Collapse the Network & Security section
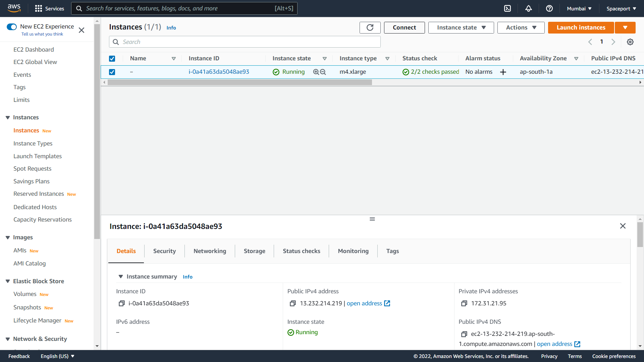 point(8,339)
